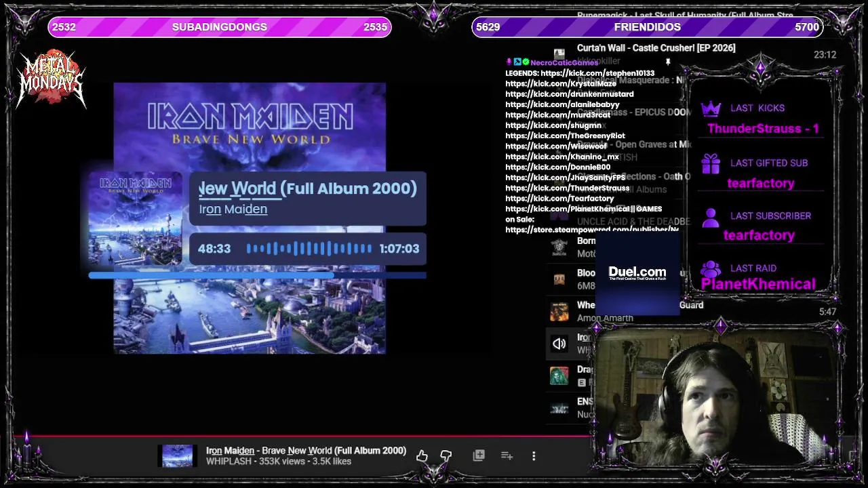
Task: Click the small album cover in now-playing widget
Action: tap(136, 220)
